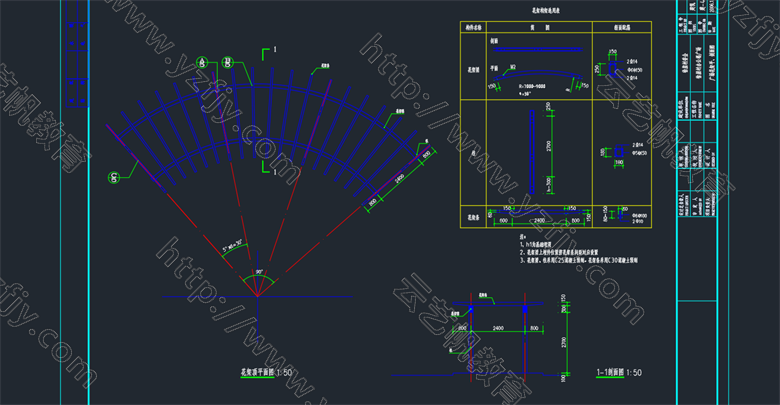Viewport: 780px width, 405px height.
Task: Click the 90° angle label at the fan center
Action: coord(259,272)
